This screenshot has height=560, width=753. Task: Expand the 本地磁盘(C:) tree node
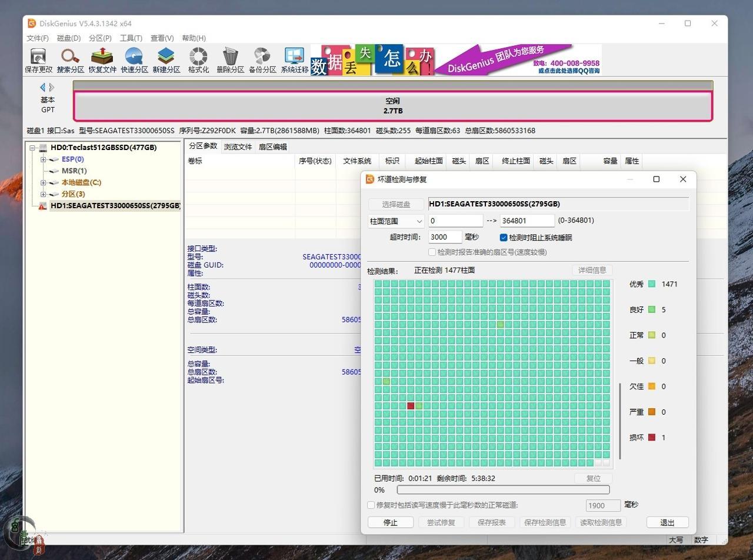[x=44, y=182]
